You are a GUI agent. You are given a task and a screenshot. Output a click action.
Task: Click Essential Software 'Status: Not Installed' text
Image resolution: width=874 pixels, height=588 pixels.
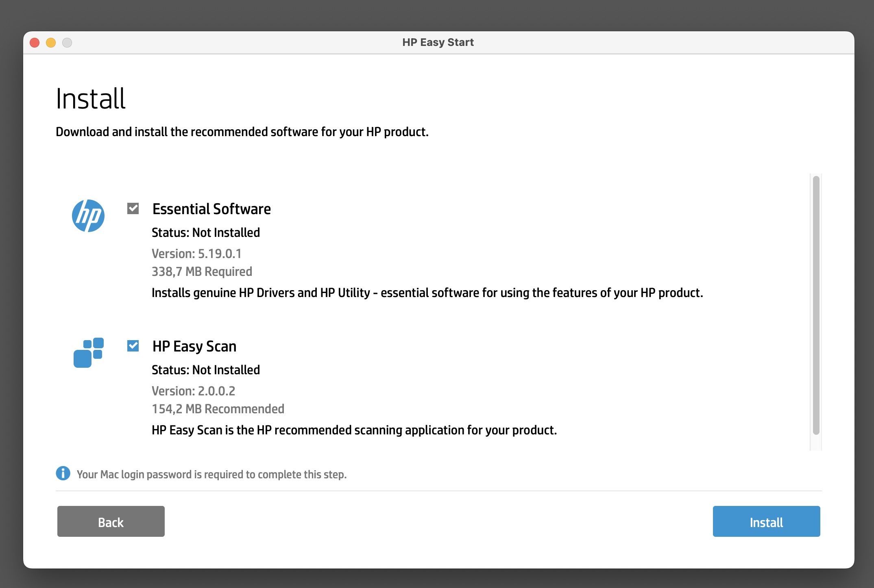point(206,232)
